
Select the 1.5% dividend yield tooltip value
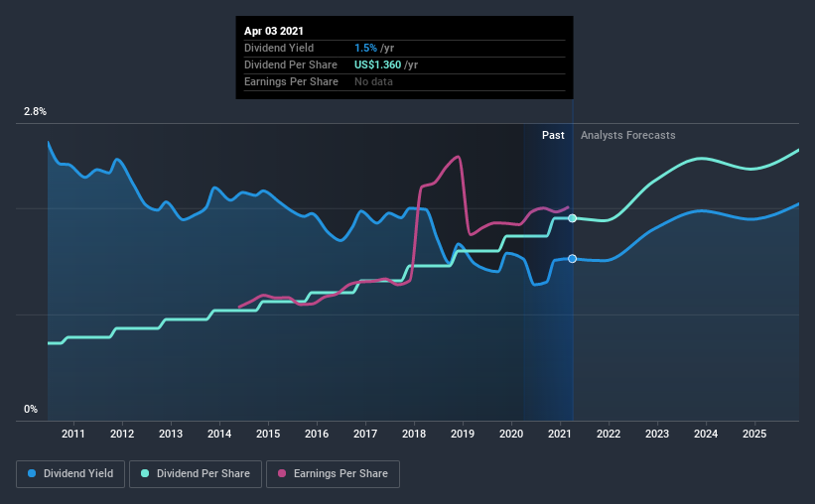coord(365,48)
